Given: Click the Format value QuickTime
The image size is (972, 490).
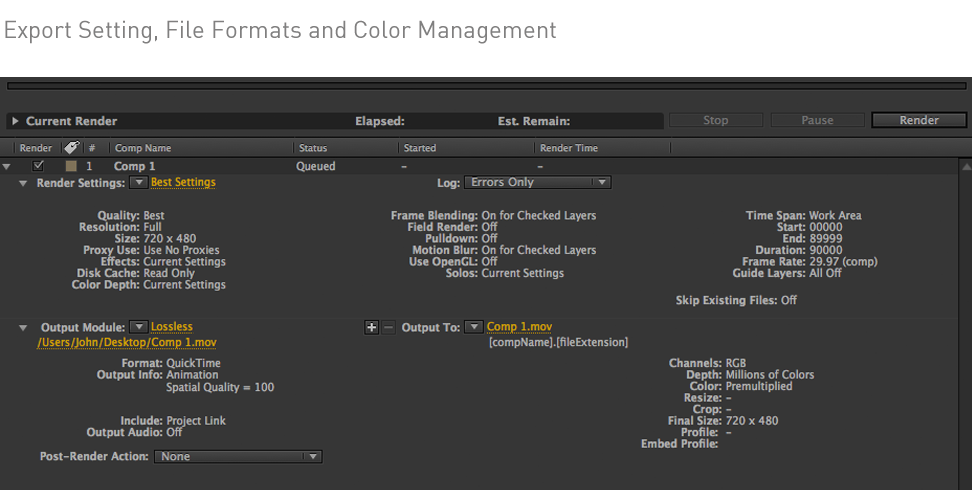Looking at the screenshot, I should [193, 363].
